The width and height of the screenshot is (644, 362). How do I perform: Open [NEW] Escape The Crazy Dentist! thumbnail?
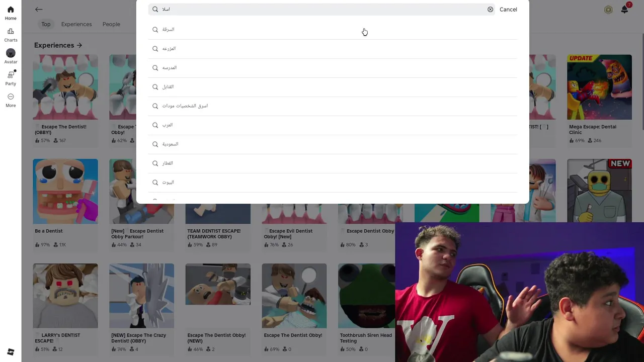pyautogui.click(x=141, y=296)
